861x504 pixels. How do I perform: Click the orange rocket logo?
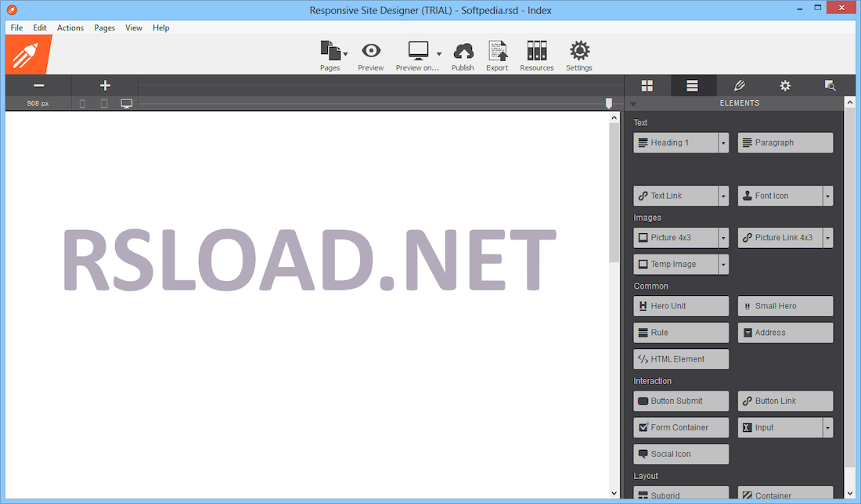[x=27, y=54]
